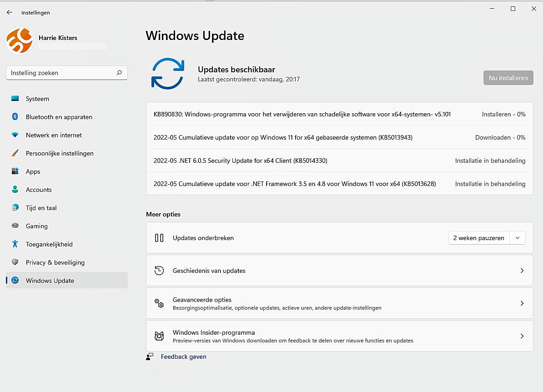Click Installatie in behandeling for KB5014330
Viewport: 543px width, 392px height.
[490, 161]
